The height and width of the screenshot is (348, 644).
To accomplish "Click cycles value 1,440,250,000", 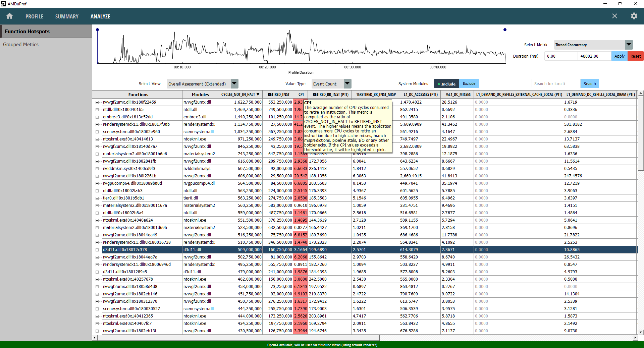I will tap(248, 117).
